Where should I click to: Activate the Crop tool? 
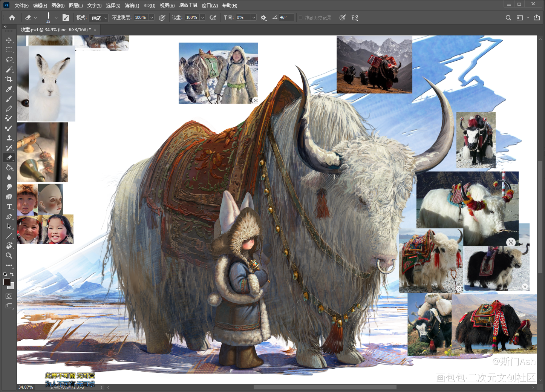[x=9, y=79]
